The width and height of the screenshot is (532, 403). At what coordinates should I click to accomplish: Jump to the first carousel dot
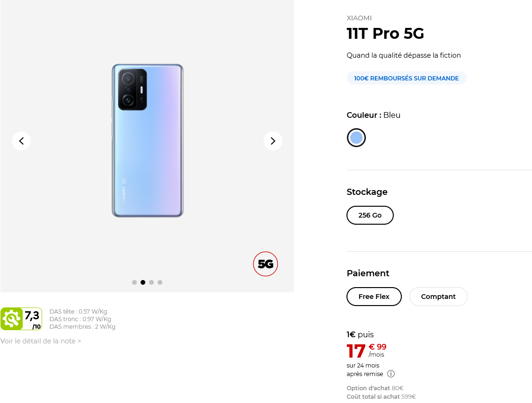[134, 282]
